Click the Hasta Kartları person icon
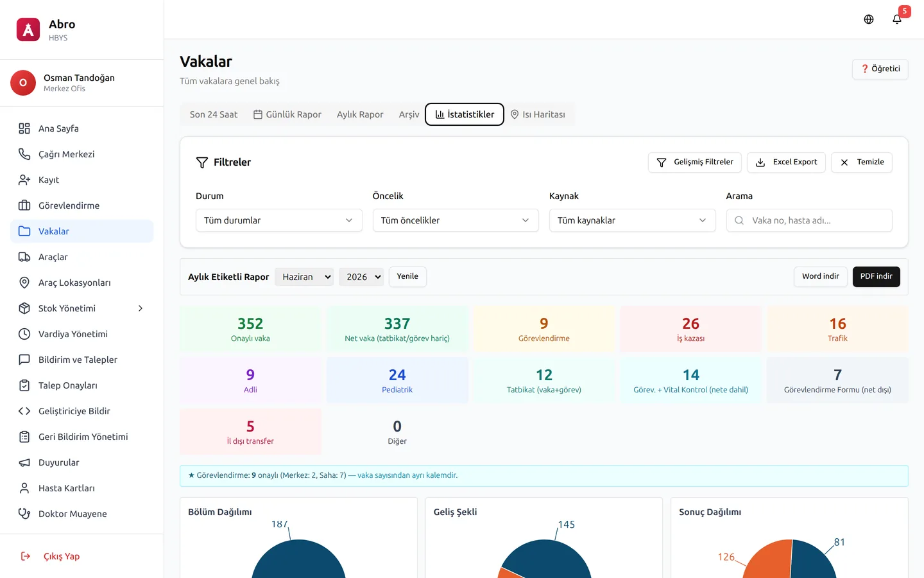 click(24, 488)
